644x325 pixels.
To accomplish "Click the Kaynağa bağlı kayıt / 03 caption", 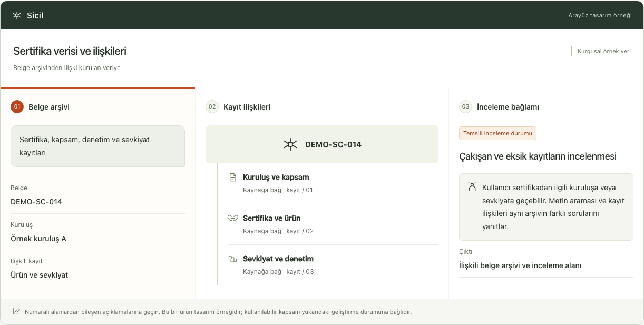I will pos(278,272).
